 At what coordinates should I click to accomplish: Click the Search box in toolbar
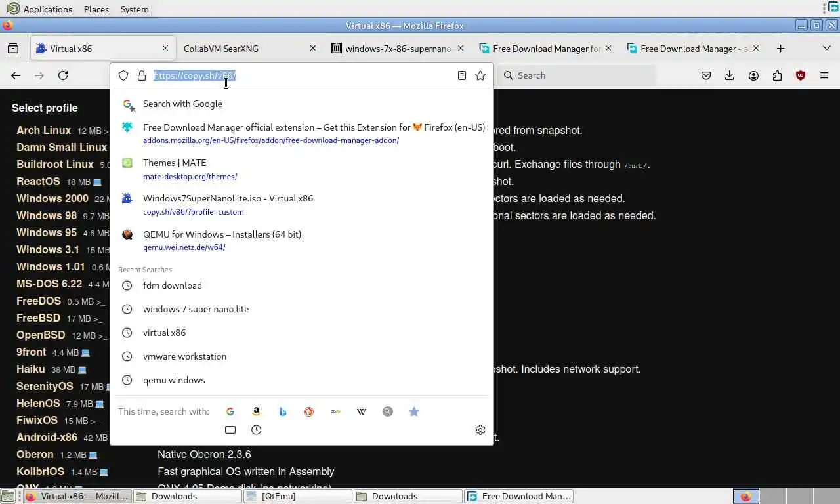point(577,75)
